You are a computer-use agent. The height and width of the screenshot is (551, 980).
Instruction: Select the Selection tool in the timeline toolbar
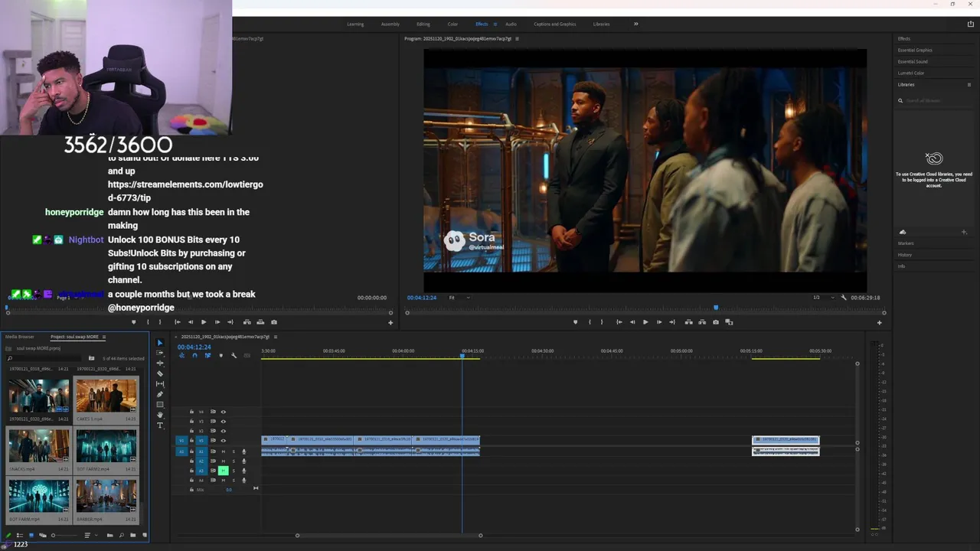tap(160, 343)
